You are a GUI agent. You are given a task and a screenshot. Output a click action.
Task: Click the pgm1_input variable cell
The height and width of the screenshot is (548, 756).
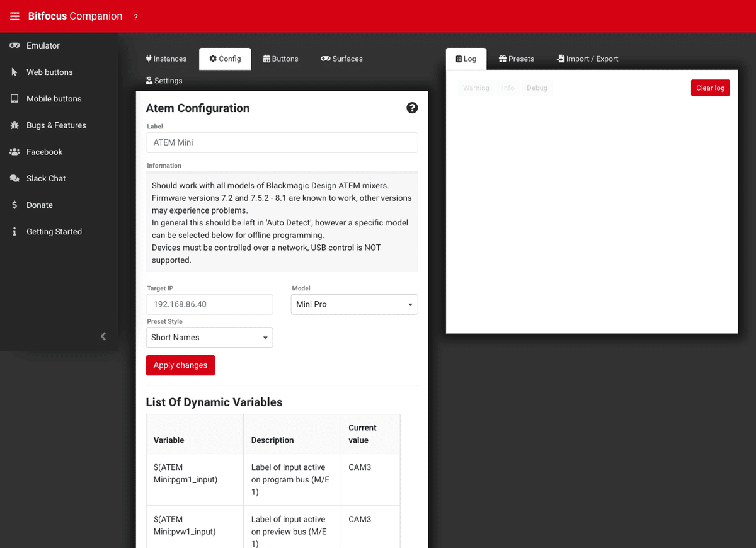195,479
